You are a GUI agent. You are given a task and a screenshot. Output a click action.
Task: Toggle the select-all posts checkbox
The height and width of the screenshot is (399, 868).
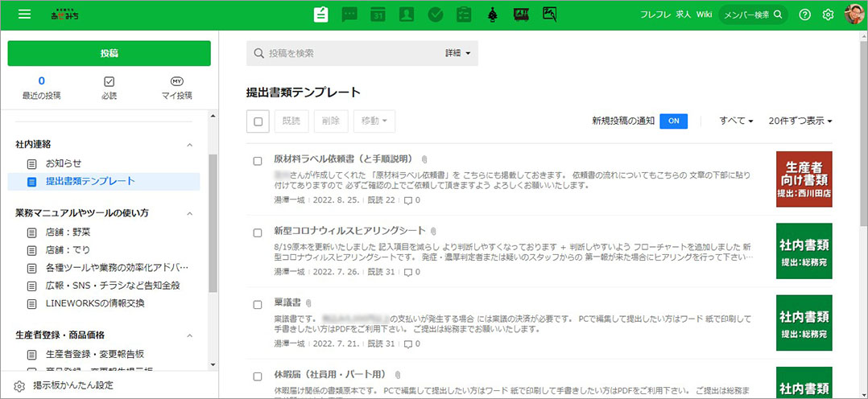pos(258,121)
